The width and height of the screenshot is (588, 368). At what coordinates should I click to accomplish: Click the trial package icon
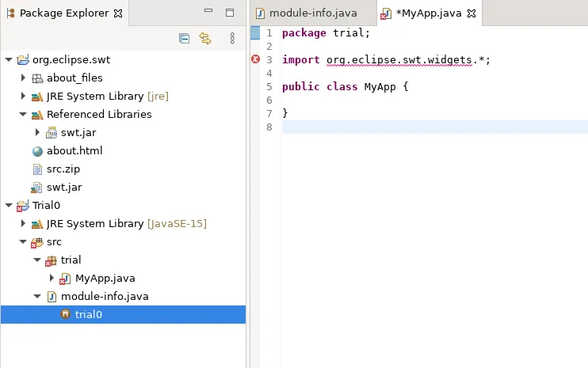click(x=51, y=260)
